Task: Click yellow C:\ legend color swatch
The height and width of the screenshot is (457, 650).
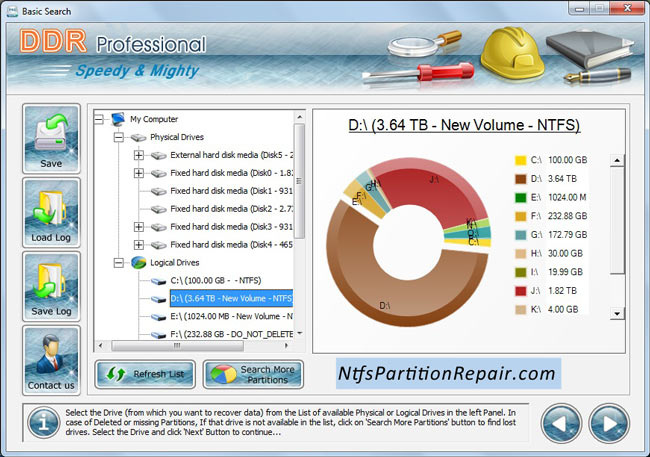Action: 520,160
